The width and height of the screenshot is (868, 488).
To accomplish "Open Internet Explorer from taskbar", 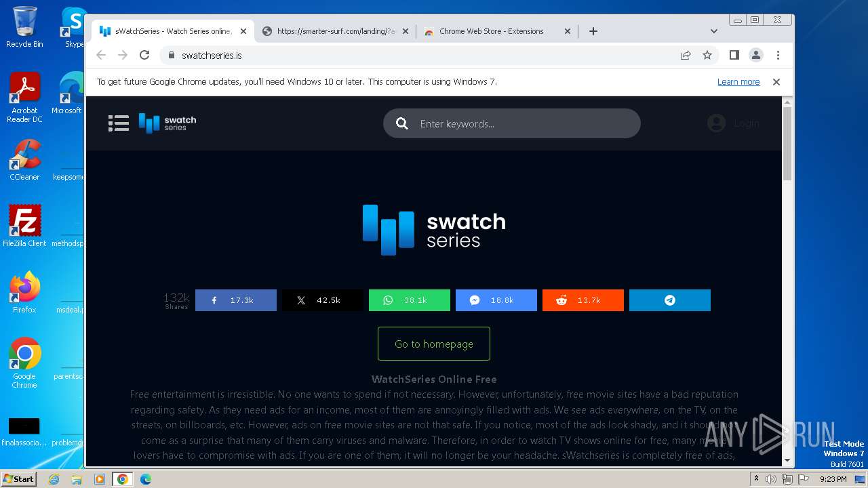I will pos(54,479).
